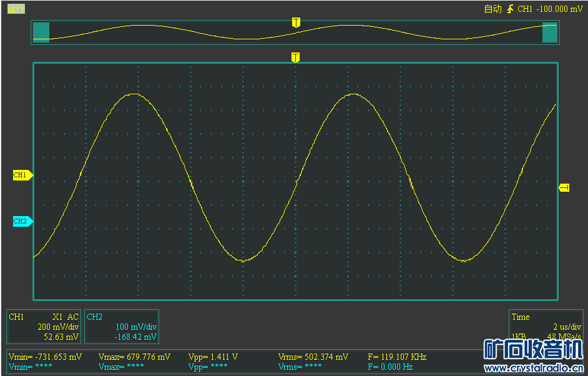Screen dimensions: 588x376
Task: Click the rising edge trigger icon
Action: (511, 9)
